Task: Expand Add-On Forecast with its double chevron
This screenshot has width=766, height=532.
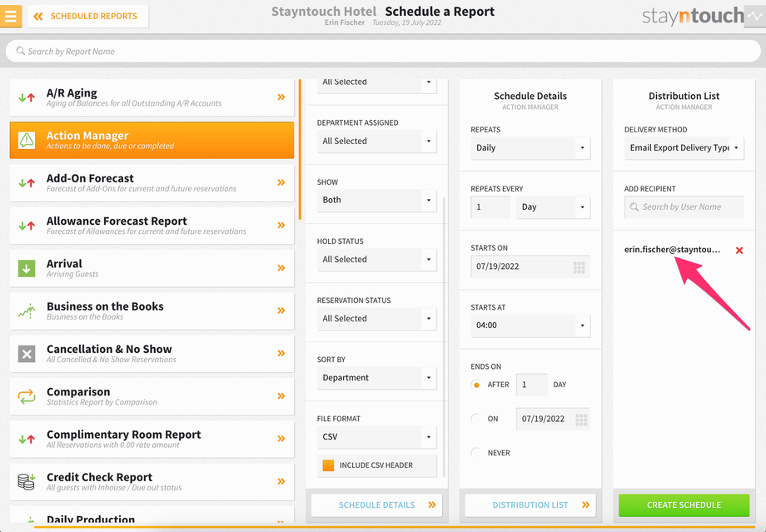Action: click(x=281, y=182)
